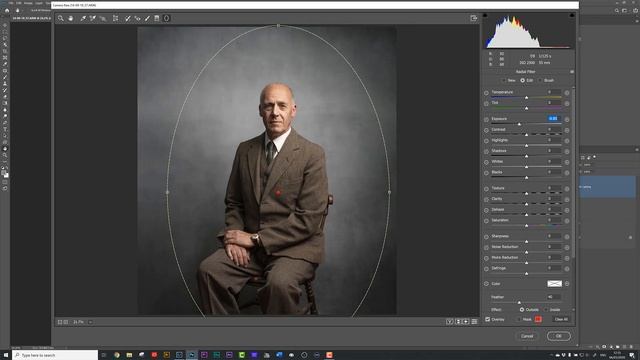
Task: Click the minus icon beside Sharpness
Action: (486, 237)
